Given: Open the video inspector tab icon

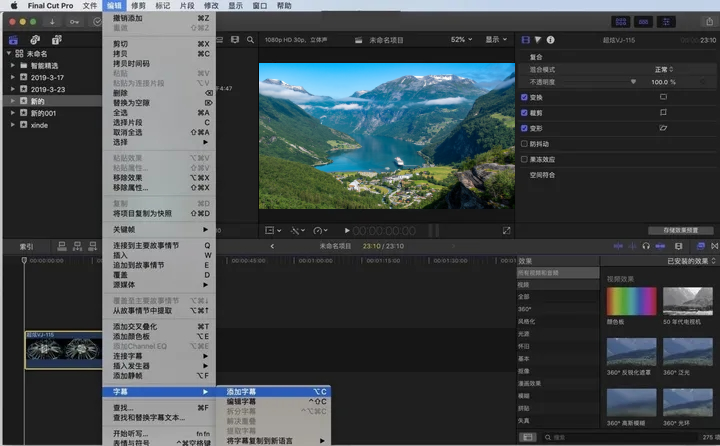Looking at the screenshot, I should point(525,40).
